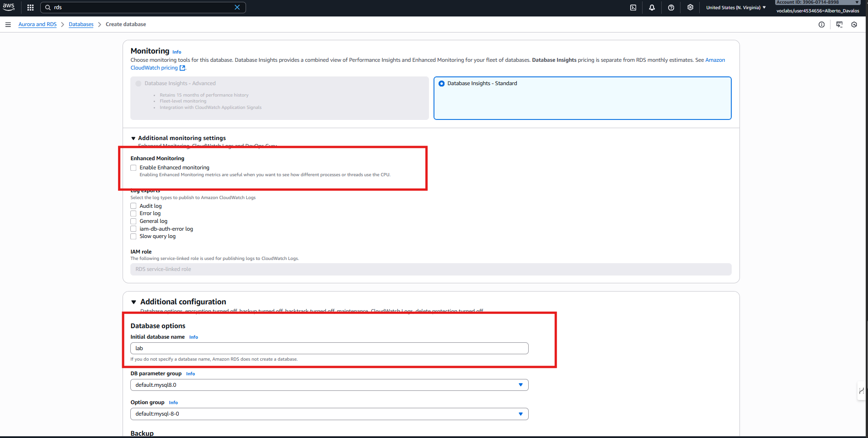
Task: Open the region selector United States (N. Virginia)
Action: (735, 7)
